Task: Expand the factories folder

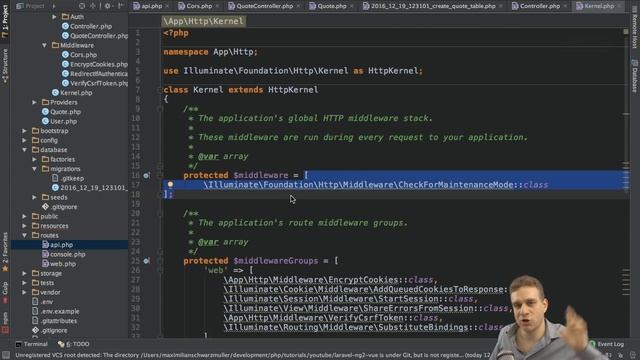Action: [x=35, y=160]
